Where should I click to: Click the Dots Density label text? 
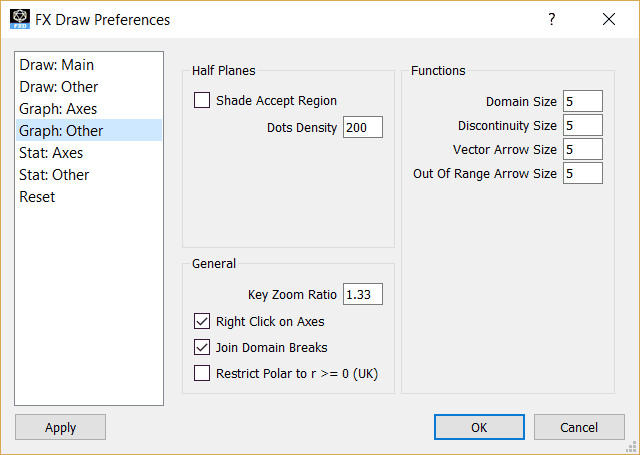[302, 128]
